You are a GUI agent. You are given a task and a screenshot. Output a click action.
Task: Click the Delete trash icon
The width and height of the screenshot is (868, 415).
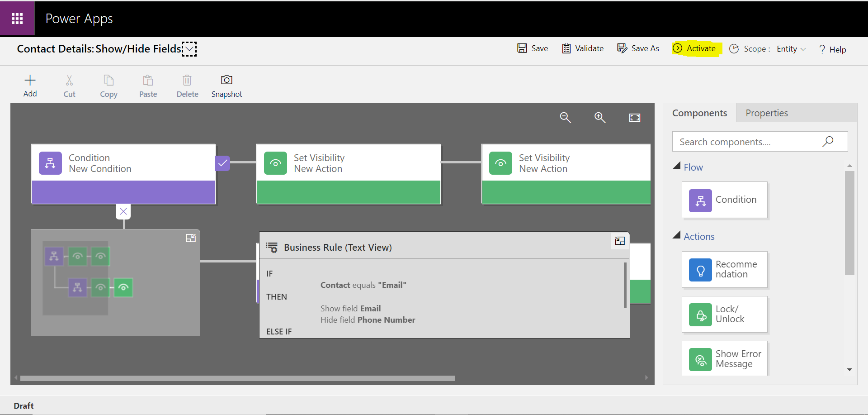tap(187, 81)
